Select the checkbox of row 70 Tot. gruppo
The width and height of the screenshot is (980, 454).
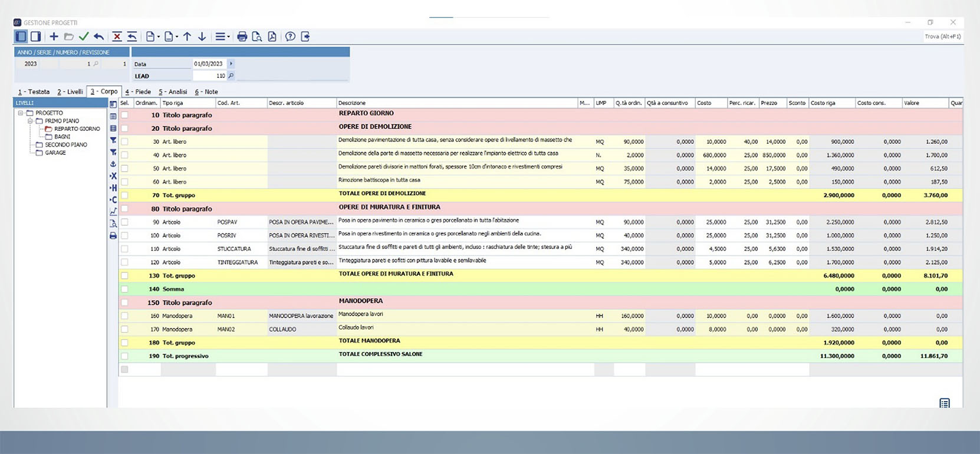pyautogui.click(x=124, y=195)
